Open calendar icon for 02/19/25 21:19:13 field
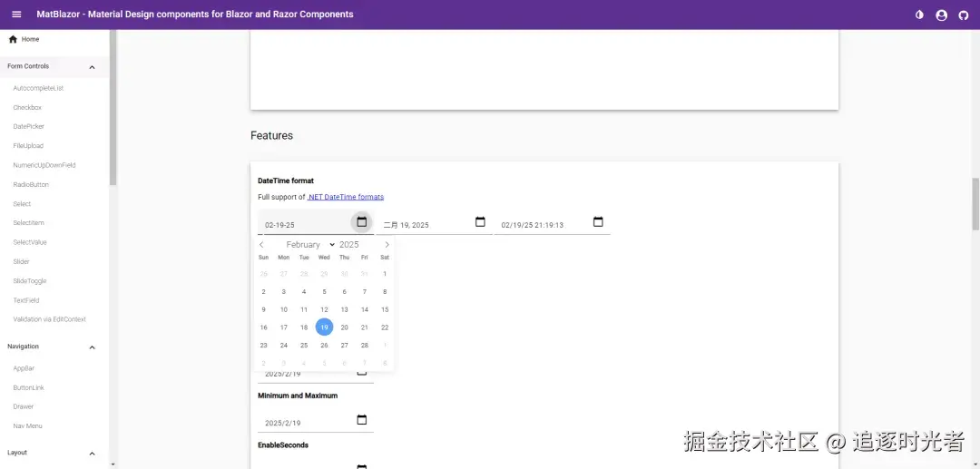980x469 pixels. (598, 221)
